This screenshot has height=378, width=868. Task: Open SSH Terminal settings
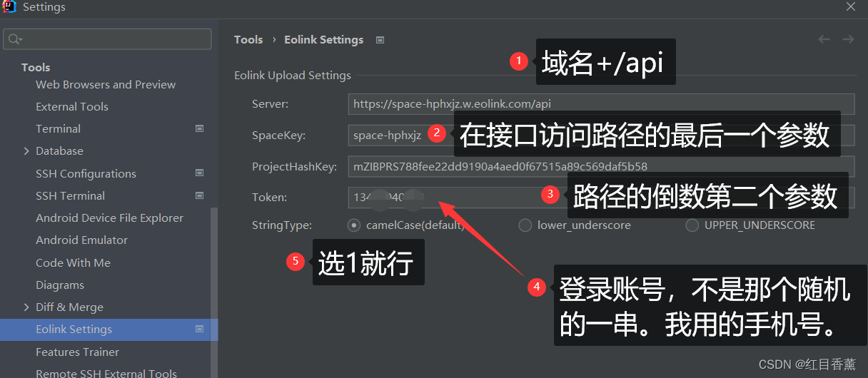coord(70,195)
